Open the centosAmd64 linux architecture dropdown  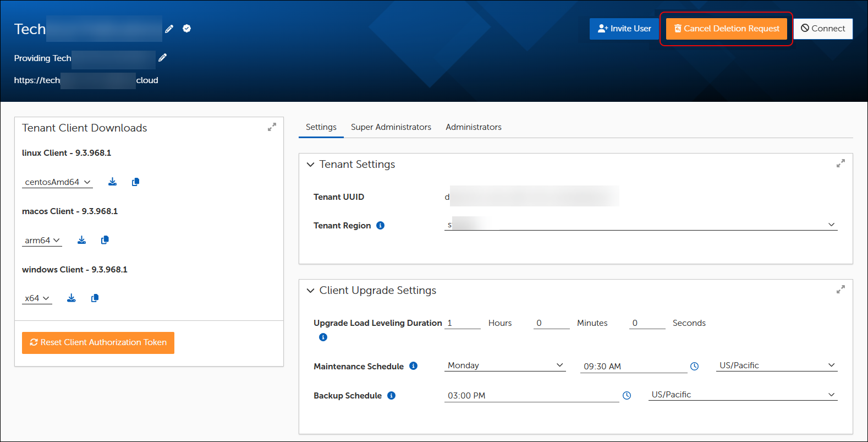pyautogui.click(x=57, y=182)
